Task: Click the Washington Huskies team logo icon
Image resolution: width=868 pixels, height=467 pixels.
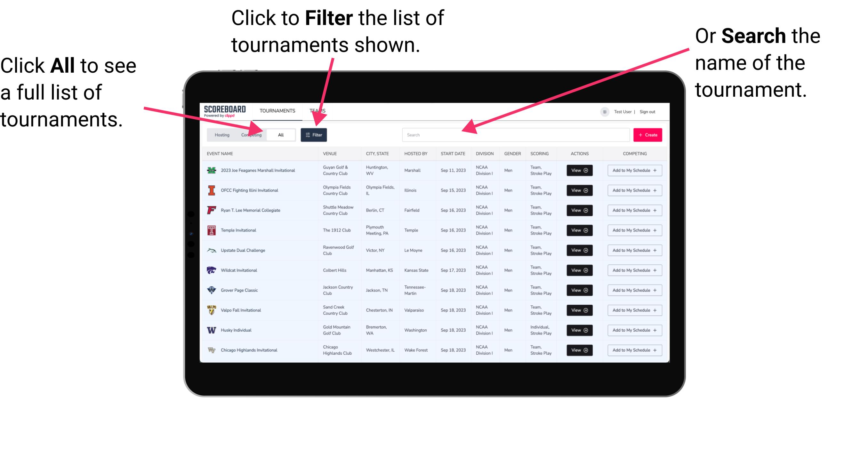Action: 211,330
